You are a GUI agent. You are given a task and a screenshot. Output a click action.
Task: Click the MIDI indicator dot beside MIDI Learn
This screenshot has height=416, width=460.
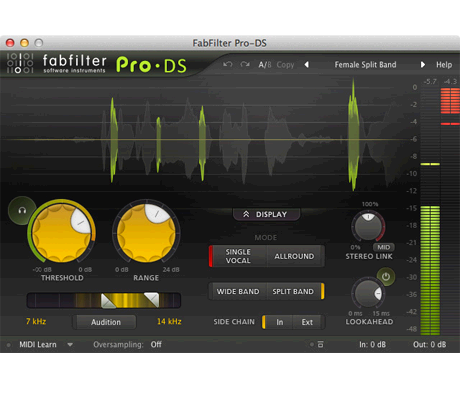[9, 345]
